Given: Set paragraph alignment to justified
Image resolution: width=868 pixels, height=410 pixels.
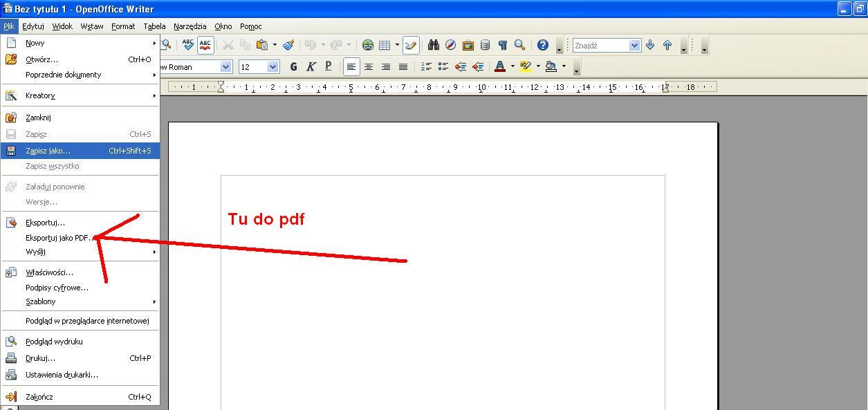Looking at the screenshot, I should tap(403, 66).
